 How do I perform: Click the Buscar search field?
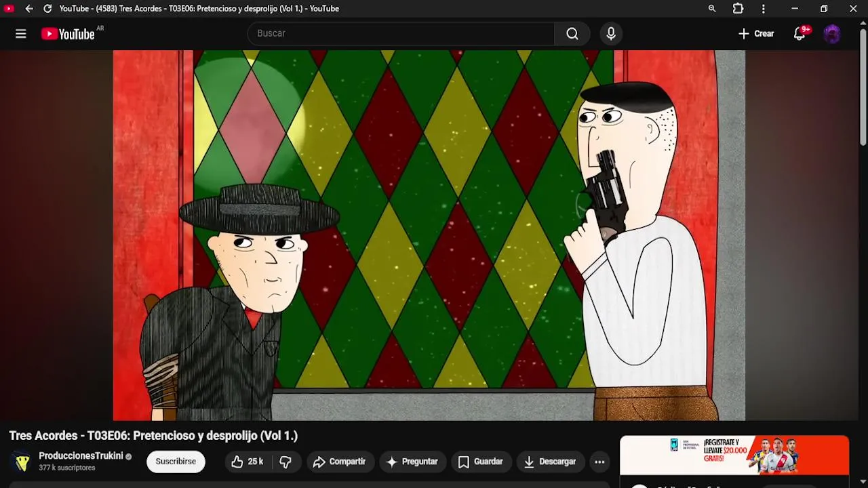401,33
